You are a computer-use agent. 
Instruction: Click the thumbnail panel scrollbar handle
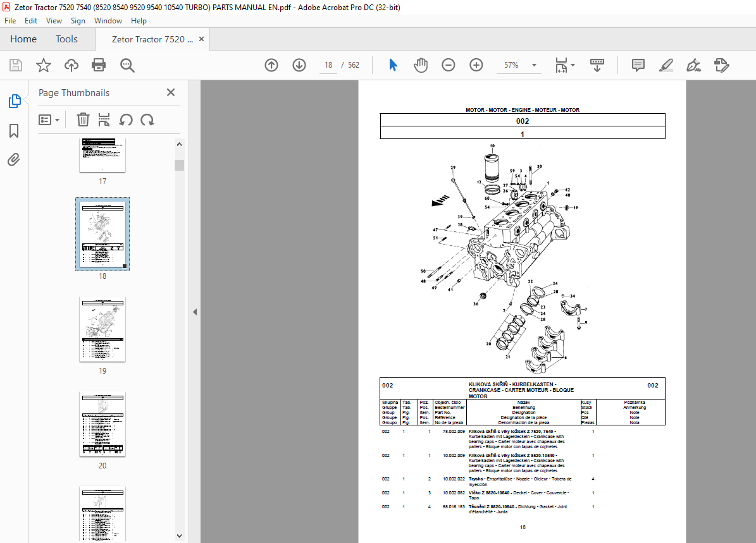coord(180,165)
